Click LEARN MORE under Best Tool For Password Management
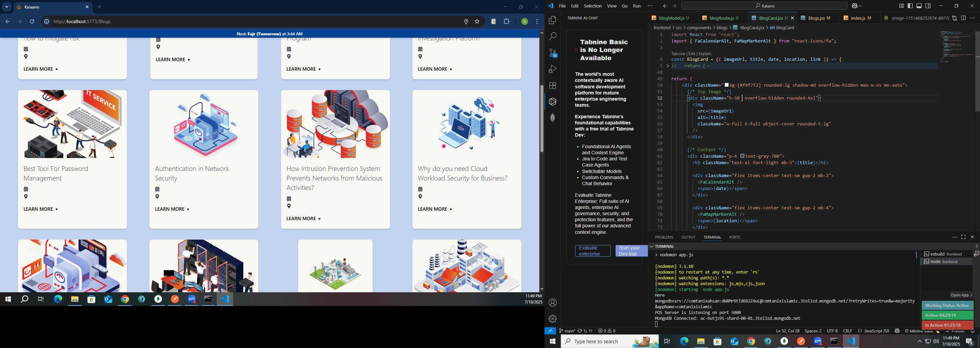The height and width of the screenshot is (348, 980). point(41,209)
